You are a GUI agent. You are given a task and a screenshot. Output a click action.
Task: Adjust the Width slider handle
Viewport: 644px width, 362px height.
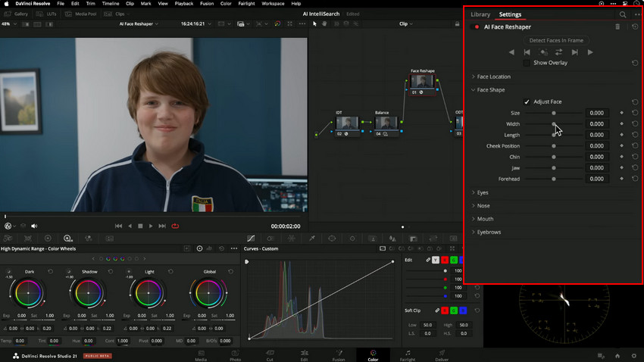[x=554, y=124]
